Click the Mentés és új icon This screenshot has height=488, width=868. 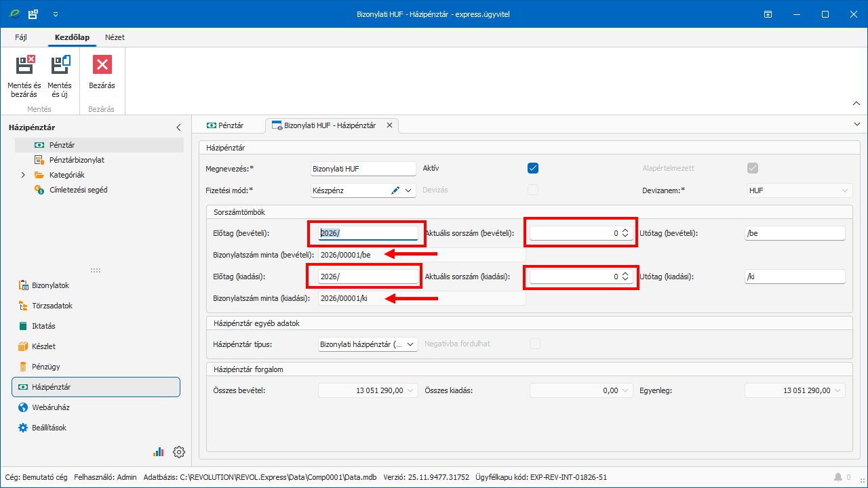click(60, 65)
